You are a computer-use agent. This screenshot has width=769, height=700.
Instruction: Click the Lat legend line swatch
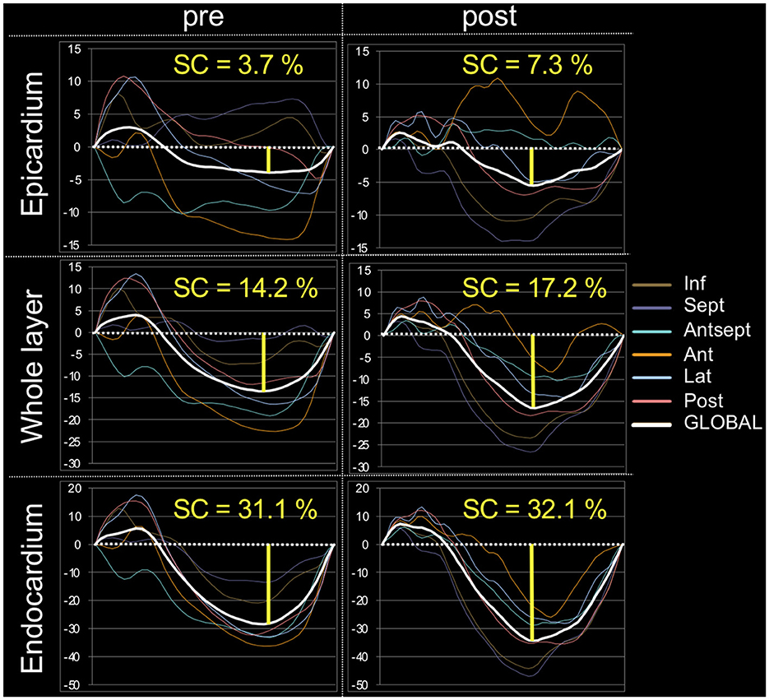pos(651,378)
